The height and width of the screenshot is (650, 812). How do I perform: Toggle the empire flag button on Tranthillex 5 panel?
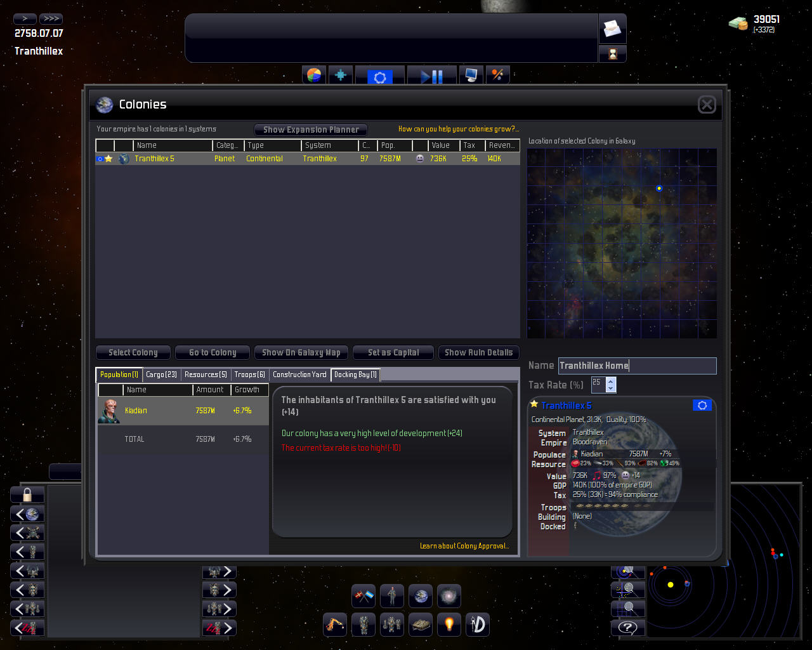pos(702,405)
